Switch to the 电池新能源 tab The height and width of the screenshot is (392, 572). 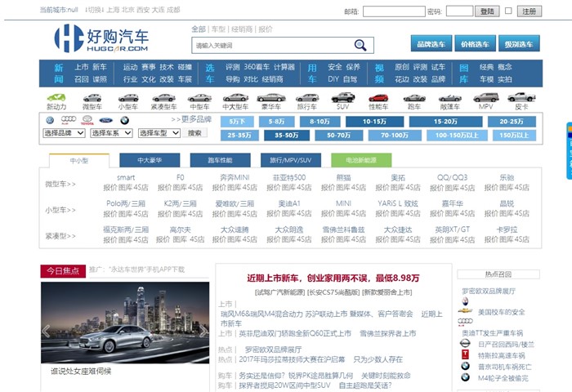361,160
